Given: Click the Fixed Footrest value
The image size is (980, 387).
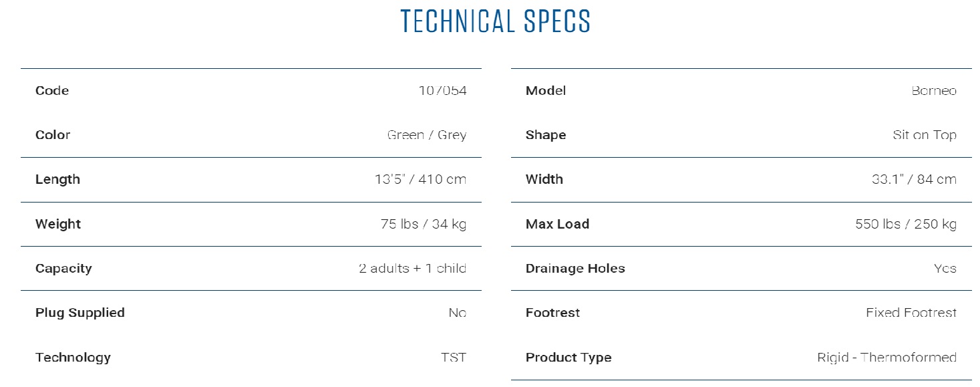Looking at the screenshot, I should (911, 313).
